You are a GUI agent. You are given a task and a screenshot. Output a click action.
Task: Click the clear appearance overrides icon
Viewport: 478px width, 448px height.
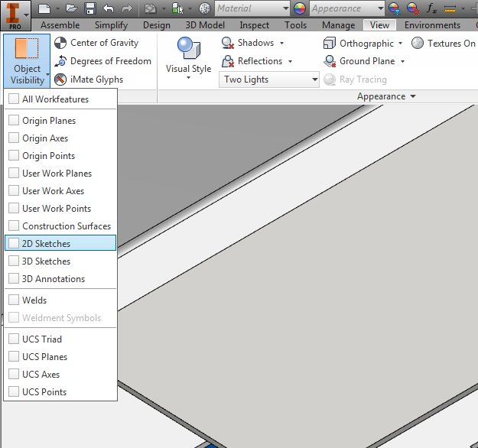click(x=413, y=8)
